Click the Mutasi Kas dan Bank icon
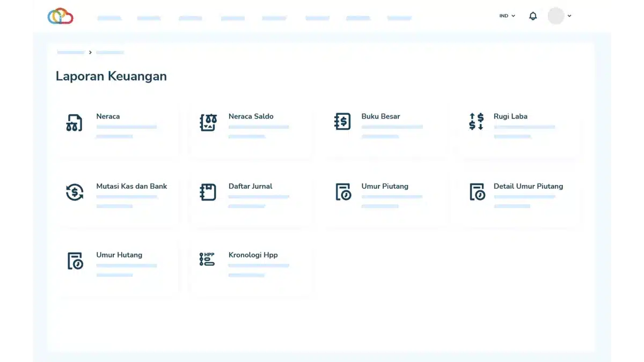Image resolution: width=644 pixels, height=362 pixels. coord(75,191)
